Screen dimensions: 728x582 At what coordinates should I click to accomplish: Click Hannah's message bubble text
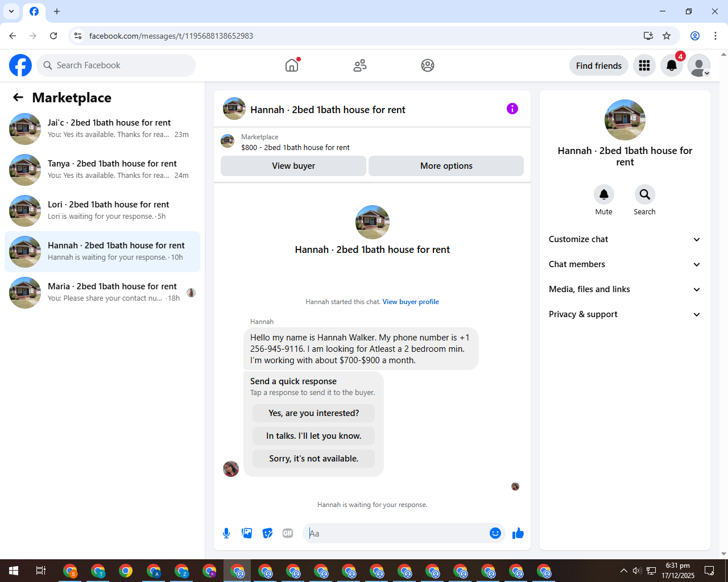click(361, 349)
